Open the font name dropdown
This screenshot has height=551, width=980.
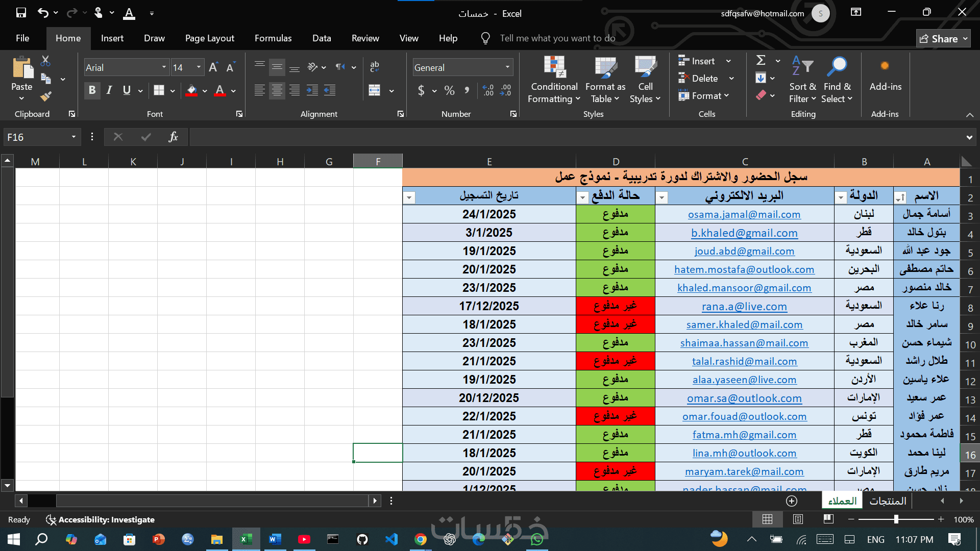tap(164, 67)
